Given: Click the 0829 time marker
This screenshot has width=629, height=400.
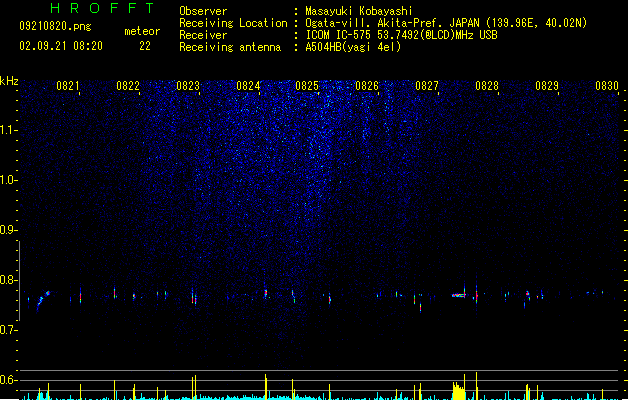Looking at the screenshot, I should 547,86.
